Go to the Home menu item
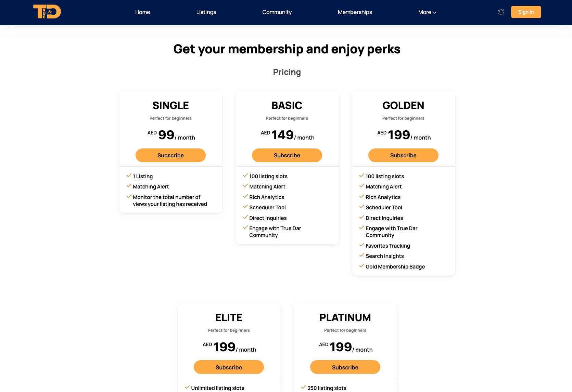The image size is (572, 392). pyautogui.click(x=142, y=12)
